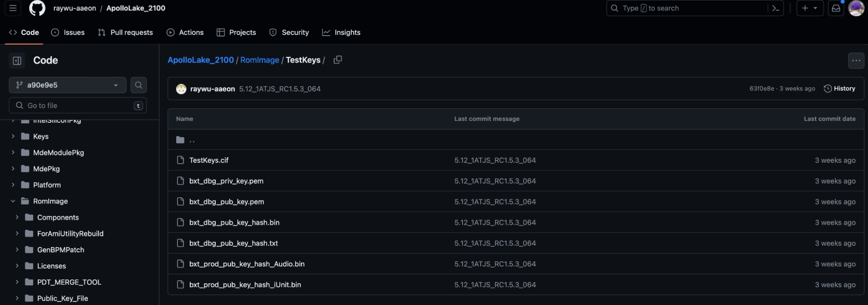The width and height of the screenshot is (868, 305).
Task: Collapse the RomImage folder
Action: point(12,201)
